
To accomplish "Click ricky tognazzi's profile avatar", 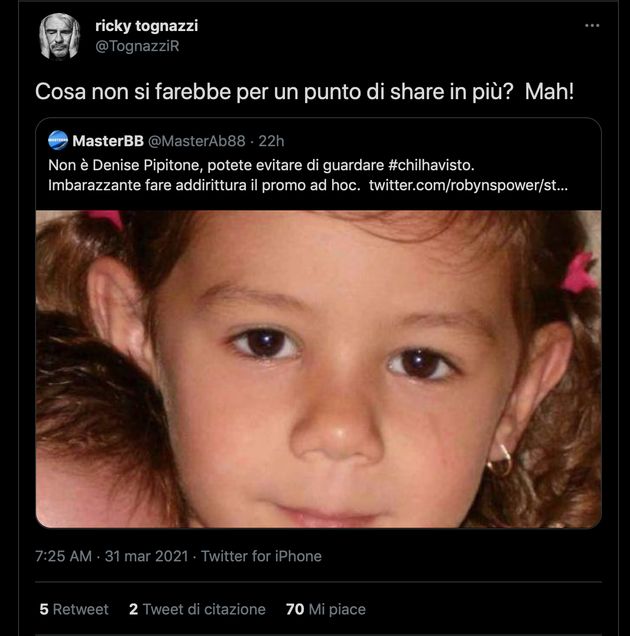I will [x=59, y=37].
